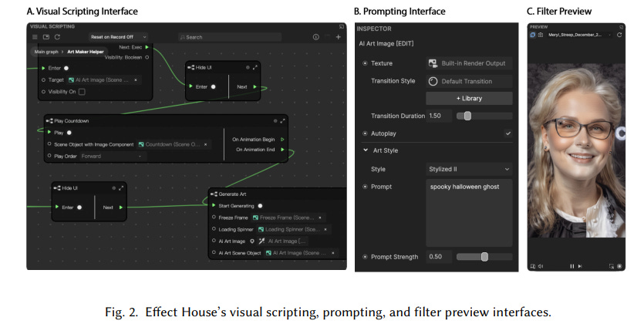
Task: Clear the Loading Spinner reference
Action: (325, 230)
